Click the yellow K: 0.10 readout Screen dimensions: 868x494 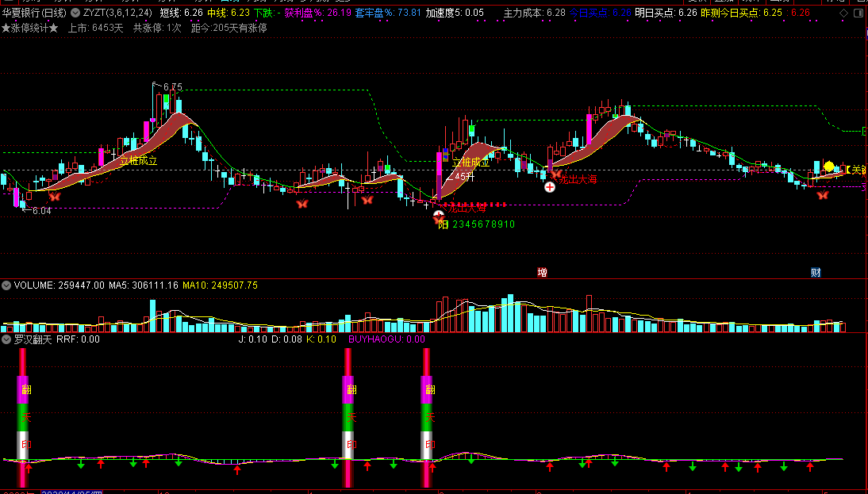(321, 339)
